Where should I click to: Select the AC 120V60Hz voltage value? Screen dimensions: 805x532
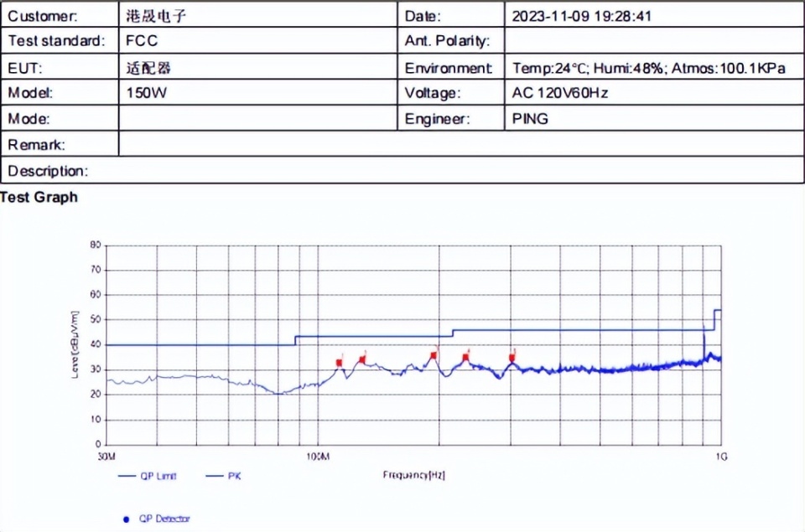(560, 93)
